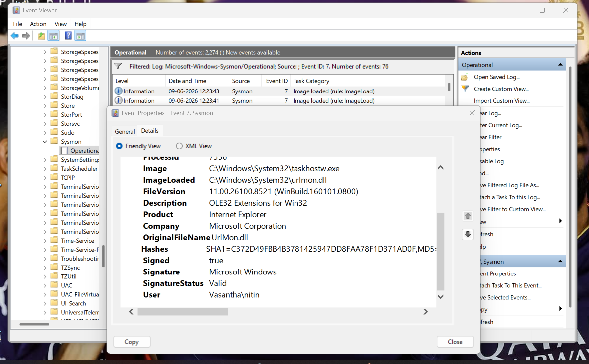The height and width of the screenshot is (364, 589).
Task: Click the TaskScheduler folder icon
Action: pyautogui.click(x=54, y=168)
